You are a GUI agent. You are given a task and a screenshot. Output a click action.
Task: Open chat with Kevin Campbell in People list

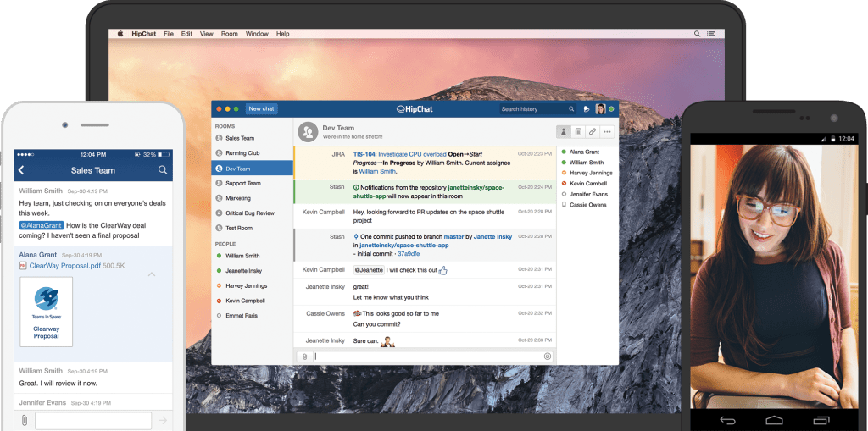coord(252,301)
